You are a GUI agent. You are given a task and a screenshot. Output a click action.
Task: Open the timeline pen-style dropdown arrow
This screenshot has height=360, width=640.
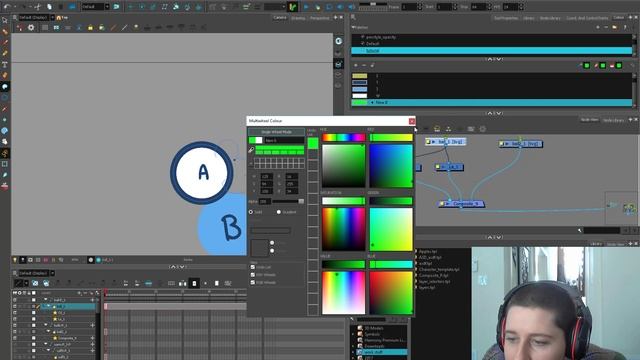pos(27,283)
